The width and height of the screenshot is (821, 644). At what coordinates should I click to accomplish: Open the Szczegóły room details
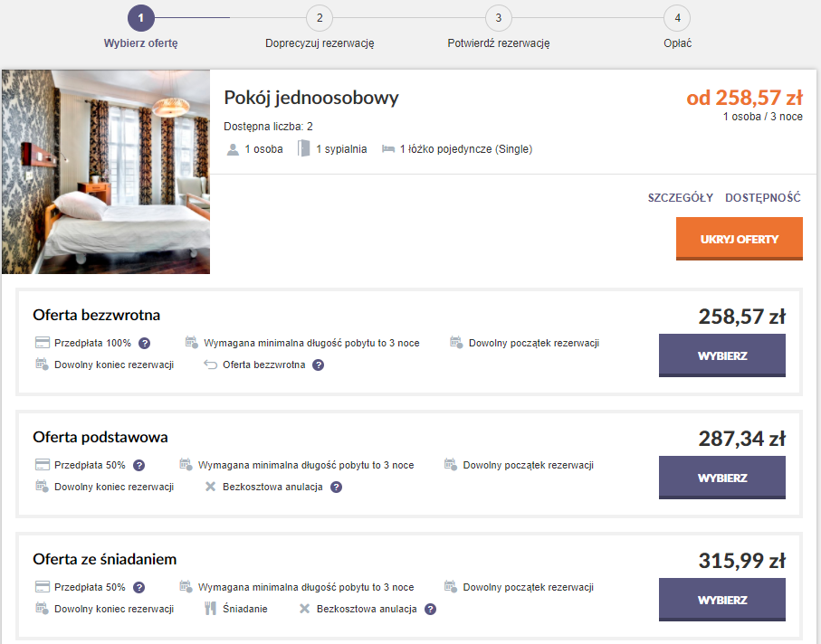[x=680, y=198]
